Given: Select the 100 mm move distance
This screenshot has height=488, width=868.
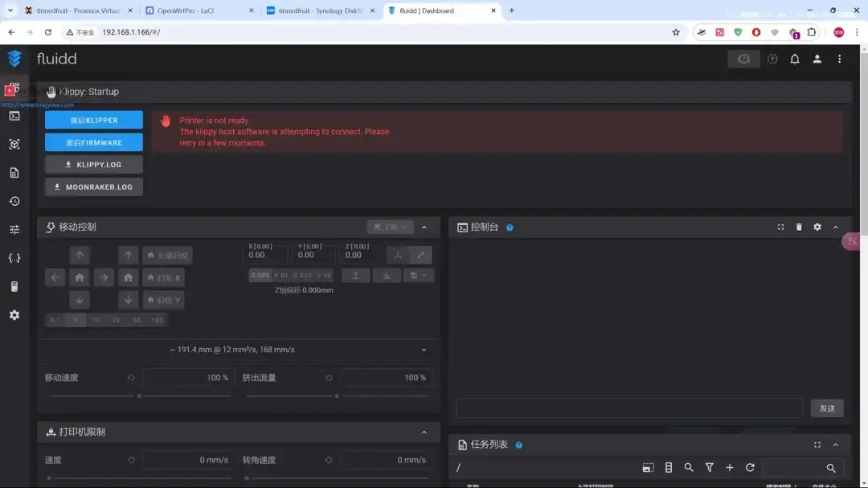Looking at the screenshot, I should 158,320.
